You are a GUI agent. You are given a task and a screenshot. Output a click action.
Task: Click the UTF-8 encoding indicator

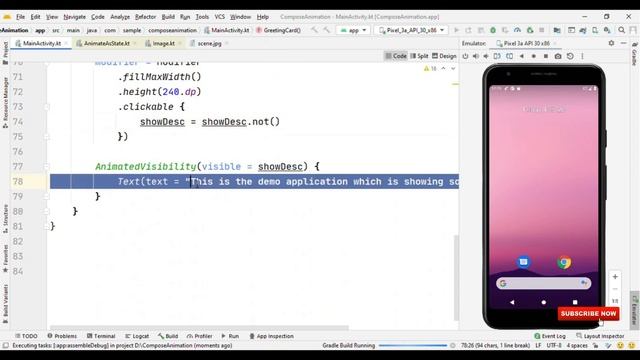(x=554, y=345)
